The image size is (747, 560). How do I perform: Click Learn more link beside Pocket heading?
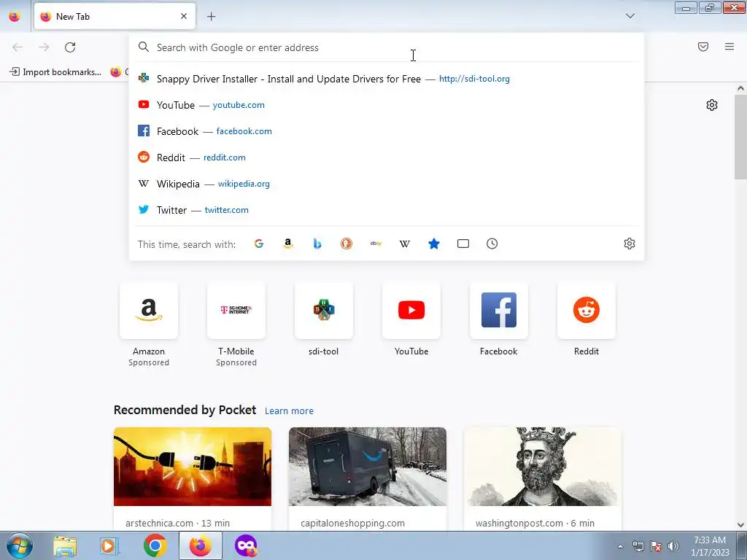(289, 411)
